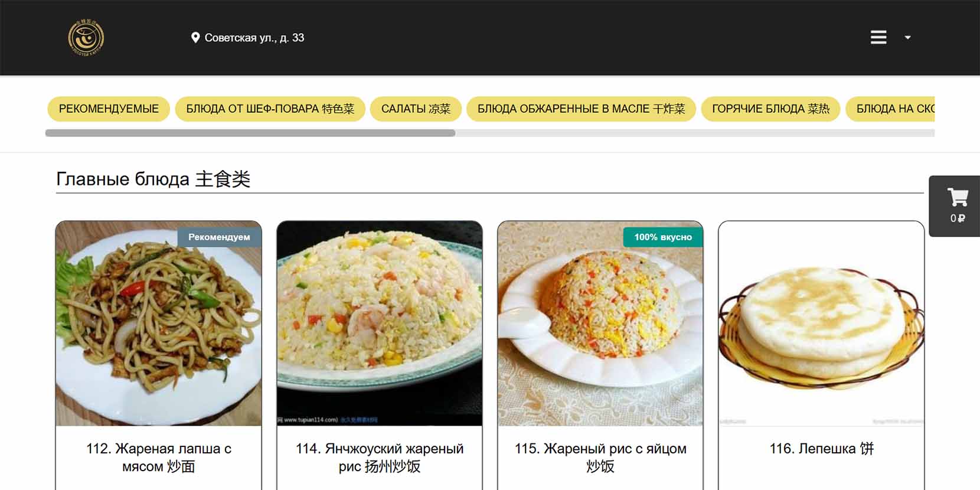
Task: Switch to ГОРЯЧИЕ БЛЮДА category
Action: click(770, 109)
